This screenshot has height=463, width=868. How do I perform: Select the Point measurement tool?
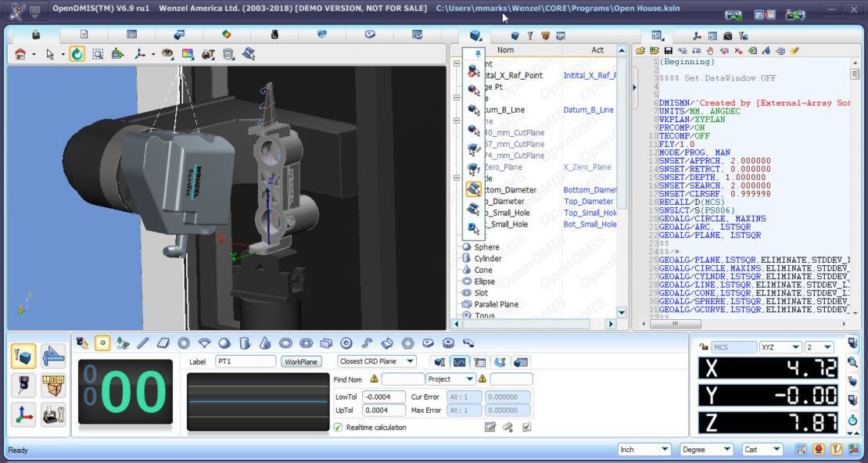click(x=101, y=343)
